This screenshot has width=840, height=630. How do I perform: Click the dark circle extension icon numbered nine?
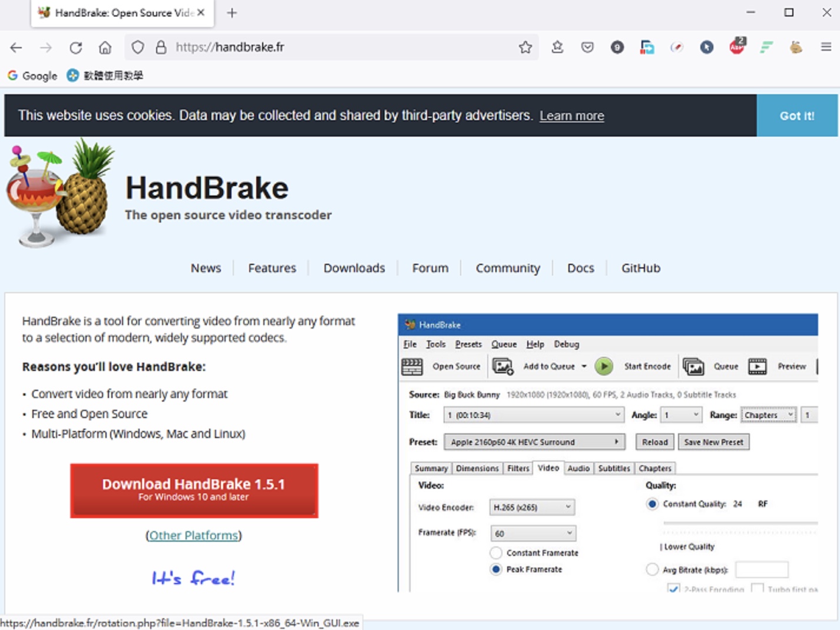[617, 47]
